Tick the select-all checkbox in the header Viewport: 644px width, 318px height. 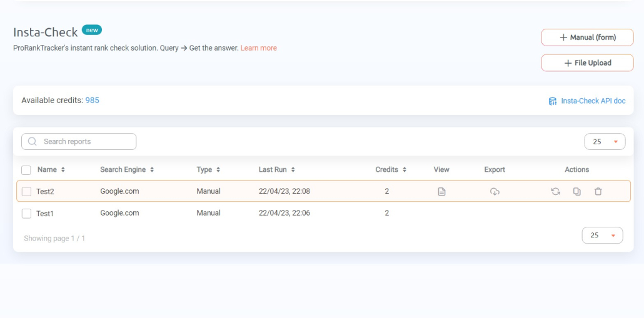point(26,170)
